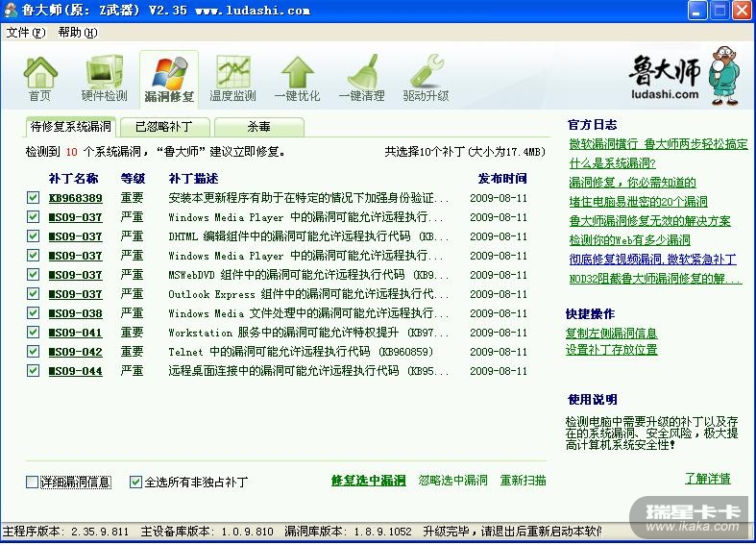This screenshot has height=545, width=756.
Task: Open the 驱动升级 driver upgrade icon
Action: 426,79
